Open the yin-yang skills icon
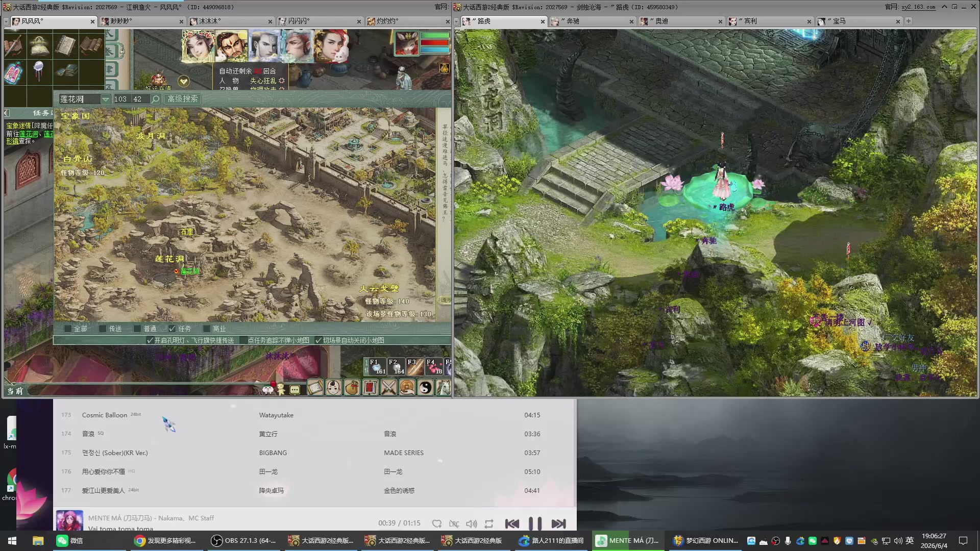The image size is (980, 551). (426, 388)
